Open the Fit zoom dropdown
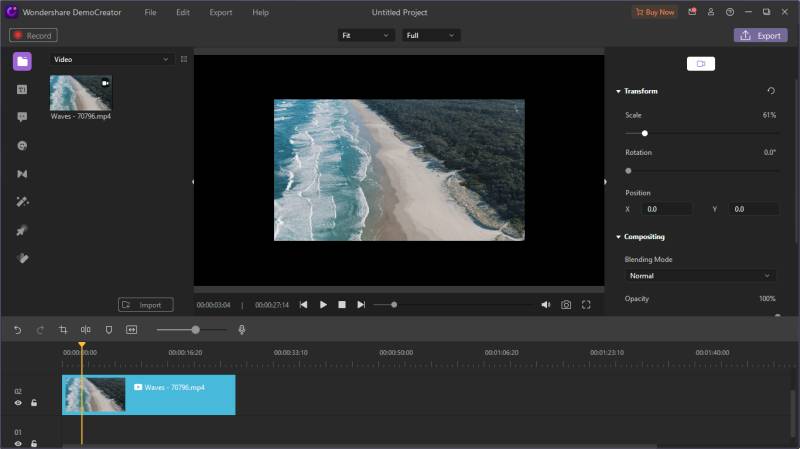Viewport: 800px width, 449px height. point(365,35)
